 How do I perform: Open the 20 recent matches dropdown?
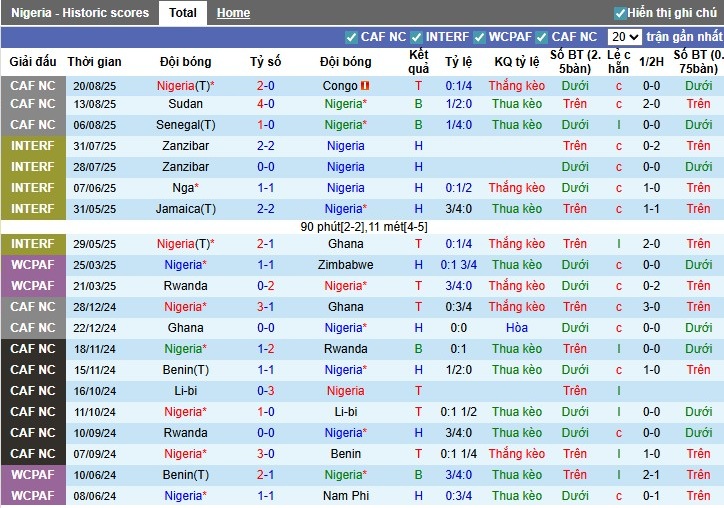click(625, 37)
